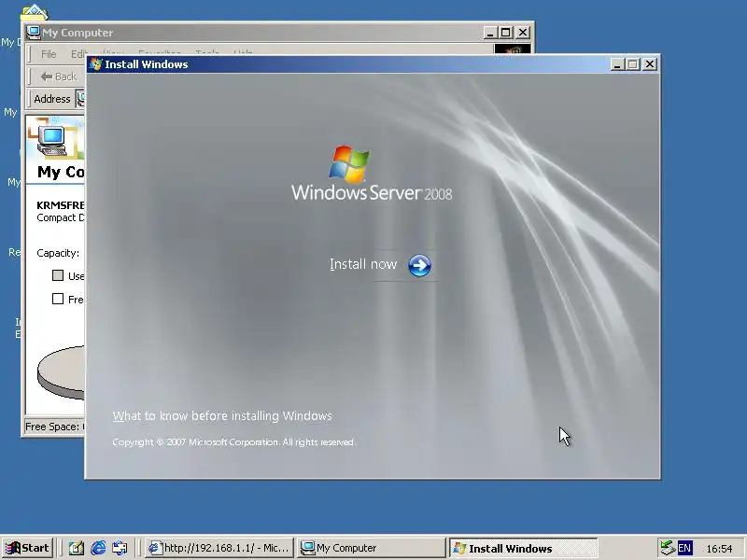
Task: Click Show Desktop quick launch icon
Action: click(77, 548)
